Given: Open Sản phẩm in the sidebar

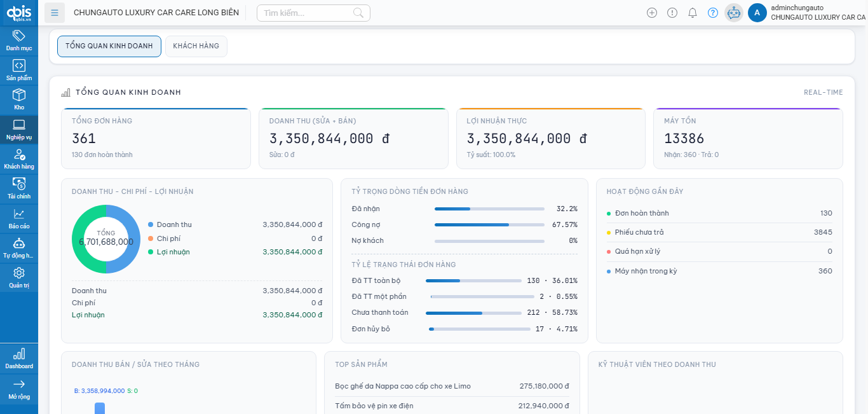Looking at the screenshot, I should tap(19, 70).
